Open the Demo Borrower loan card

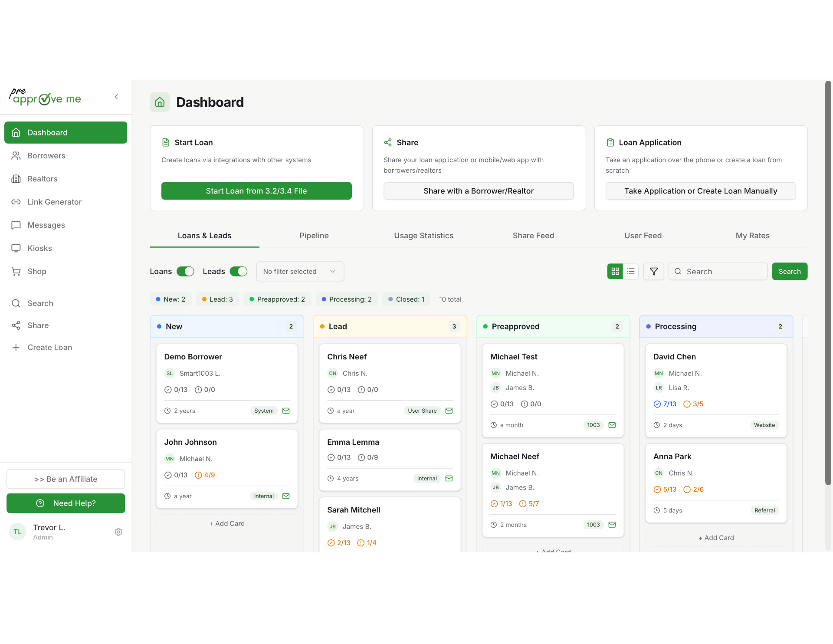[227, 384]
